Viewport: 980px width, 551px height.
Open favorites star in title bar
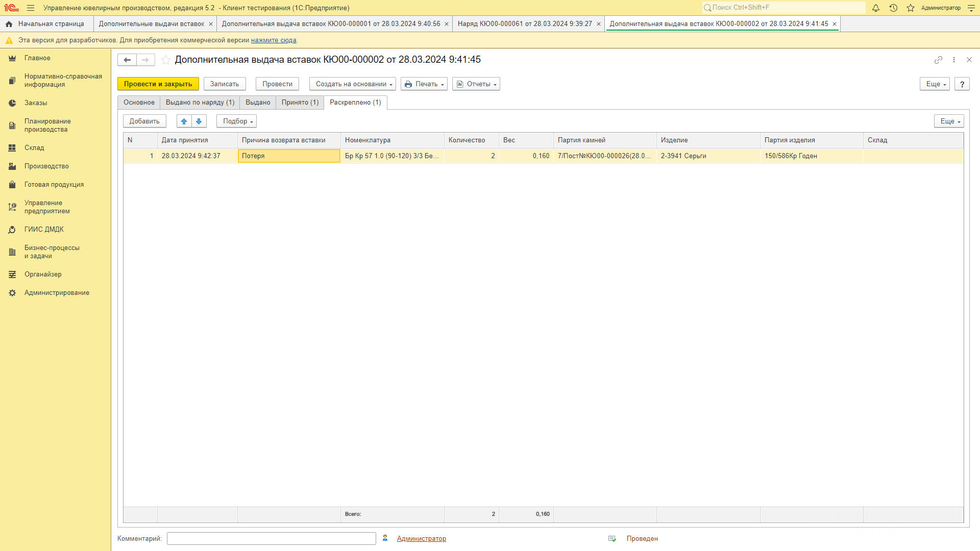pyautogui.click(x=911, y=8)
